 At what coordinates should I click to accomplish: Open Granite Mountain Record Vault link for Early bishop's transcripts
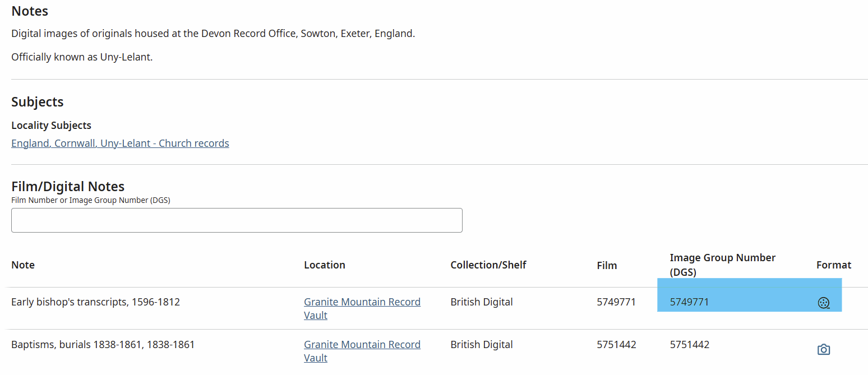[x=362, y=308]
